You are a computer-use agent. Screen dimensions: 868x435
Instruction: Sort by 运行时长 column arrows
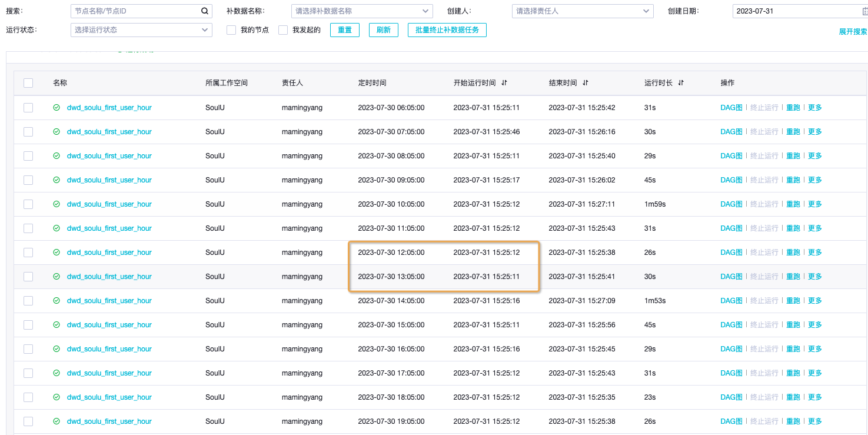pyautogui.click(x=681, y=83)
